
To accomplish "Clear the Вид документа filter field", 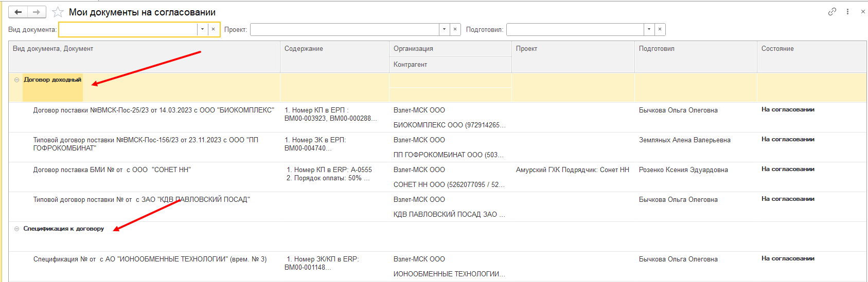I will pyautogui.click(x=213, y=29).
